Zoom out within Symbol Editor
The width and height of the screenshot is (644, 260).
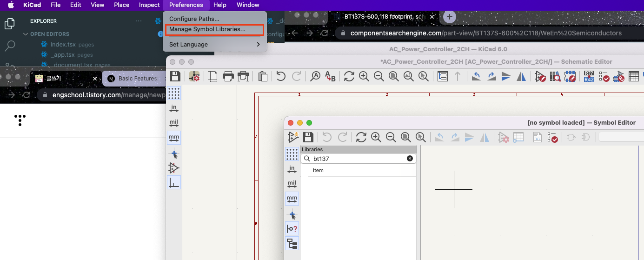click(x=391, y=137)
